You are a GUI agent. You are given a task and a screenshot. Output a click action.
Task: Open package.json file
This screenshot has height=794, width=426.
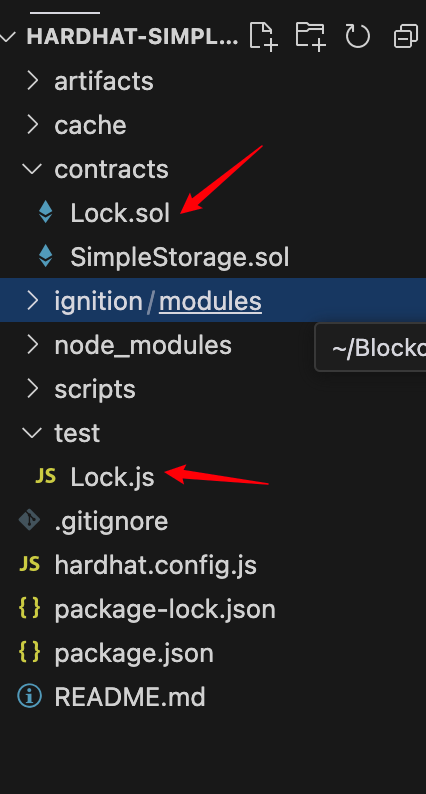tap(134, 653)
